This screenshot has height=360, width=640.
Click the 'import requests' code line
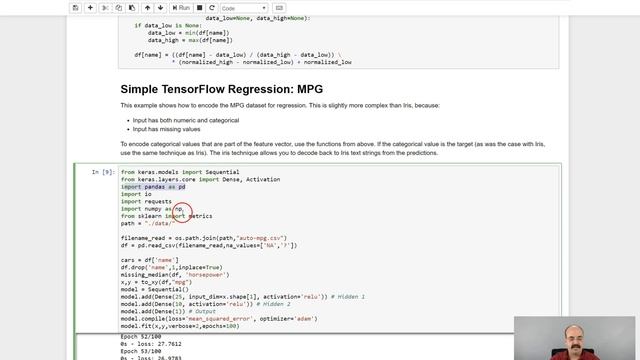[x=146, y=202]
